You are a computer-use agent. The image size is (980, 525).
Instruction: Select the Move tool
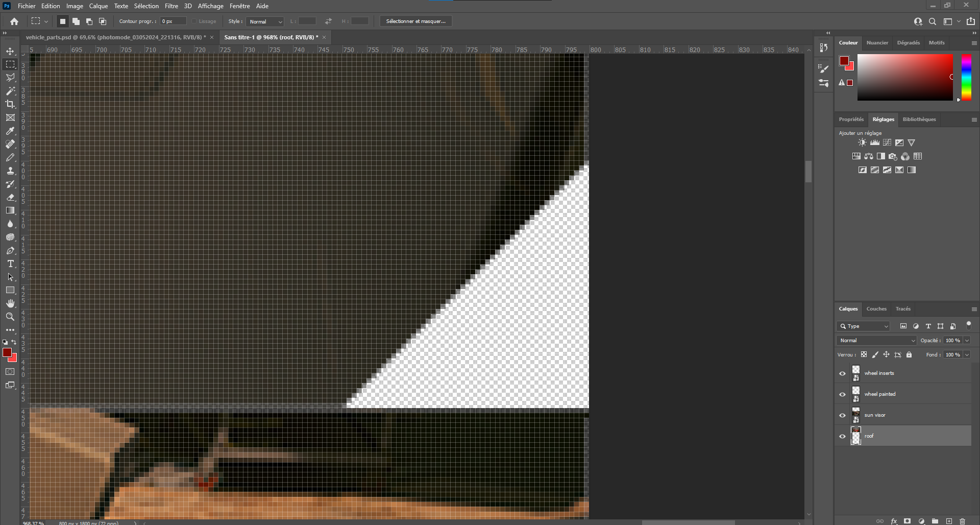coord(10,51)
